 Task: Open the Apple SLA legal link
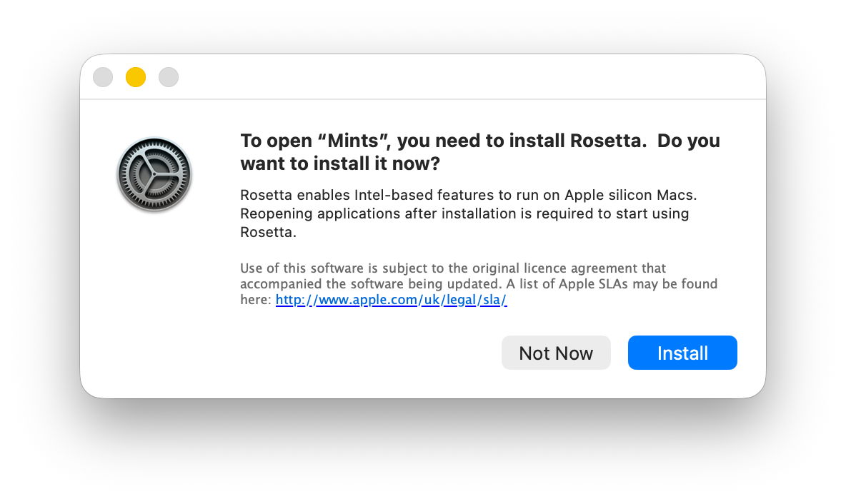(391, 300)
